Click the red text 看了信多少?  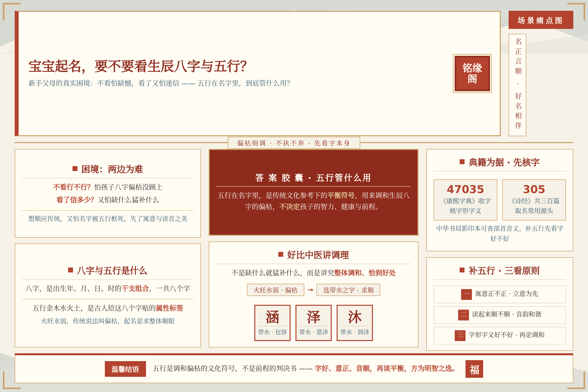75,199
